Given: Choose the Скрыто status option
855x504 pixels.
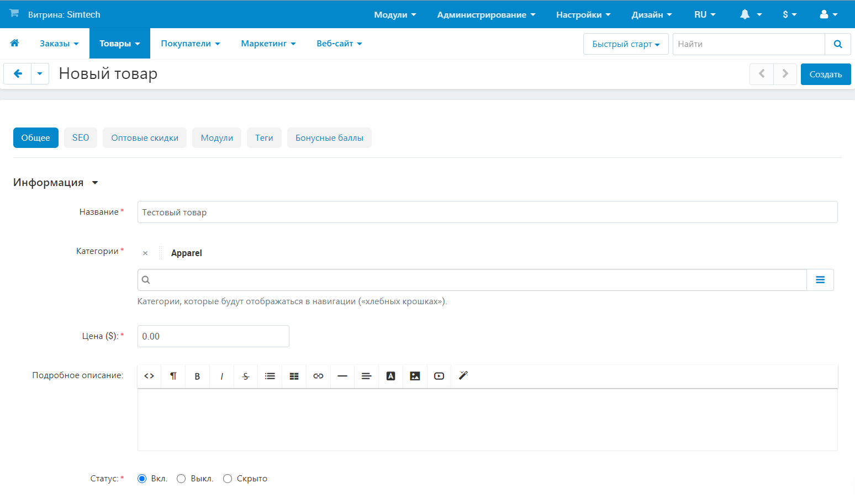Looking at the screenshot, I should (228, 479).
